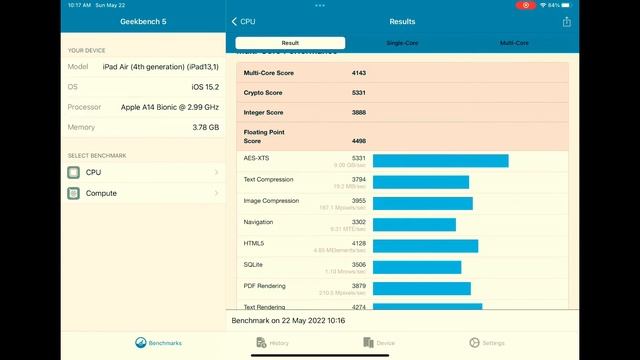The height and width of the screenshot is (360, 640).
Task: Tap the battery status icon
Action: [566, 5]
